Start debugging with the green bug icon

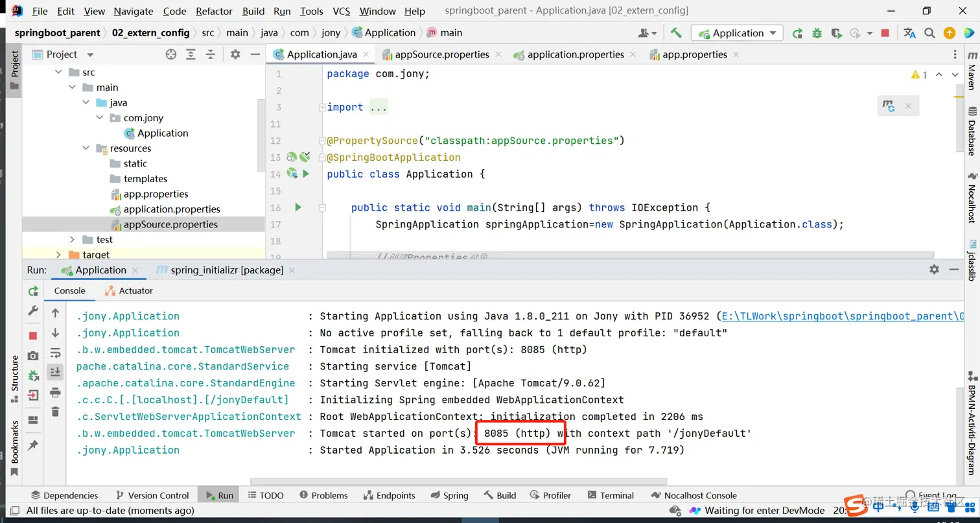tap(817, 33)
